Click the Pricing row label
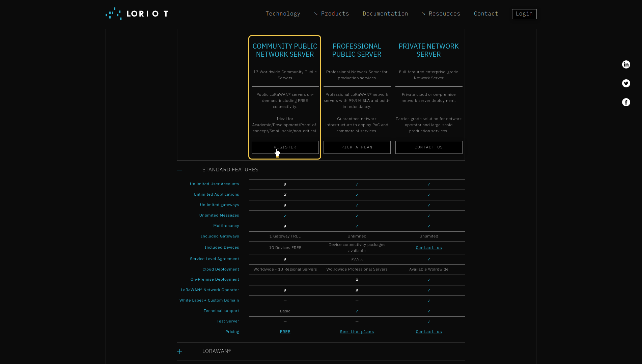The width and height of the screenshot is (642, 364). tap(232, 332)
